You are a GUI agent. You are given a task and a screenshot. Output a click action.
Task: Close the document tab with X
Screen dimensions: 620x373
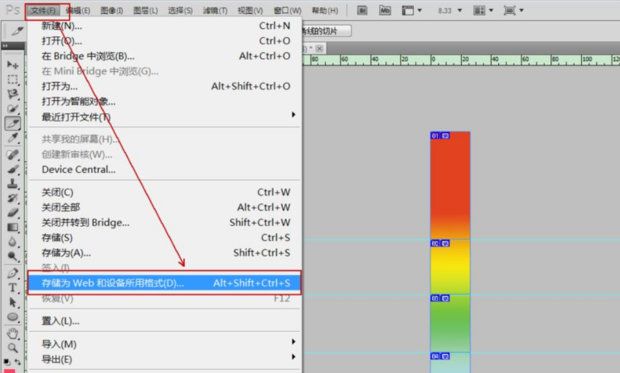319,49
